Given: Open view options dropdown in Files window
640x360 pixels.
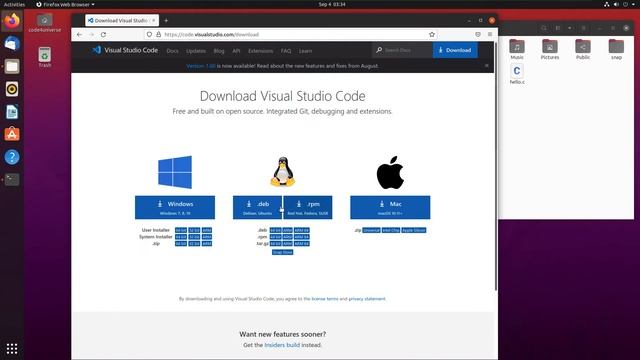Looking at the screenshot, I should [x=569, y=28].
